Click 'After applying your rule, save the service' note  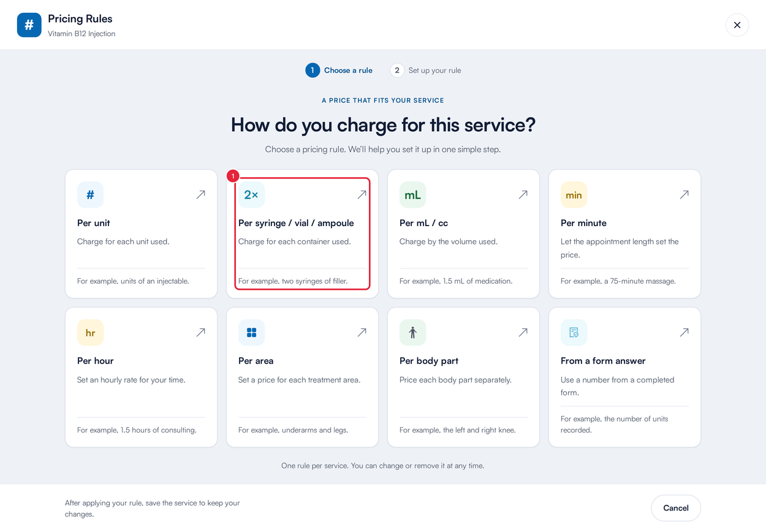(x=152, y=509)
